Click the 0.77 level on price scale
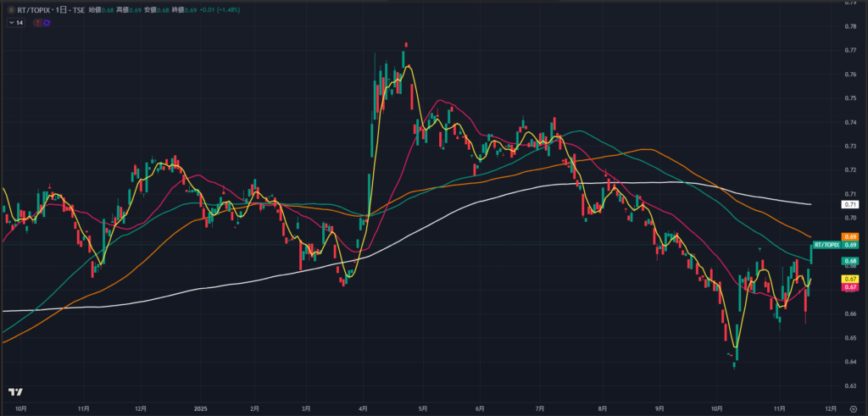Screen dimensions: 868x416 850,50
